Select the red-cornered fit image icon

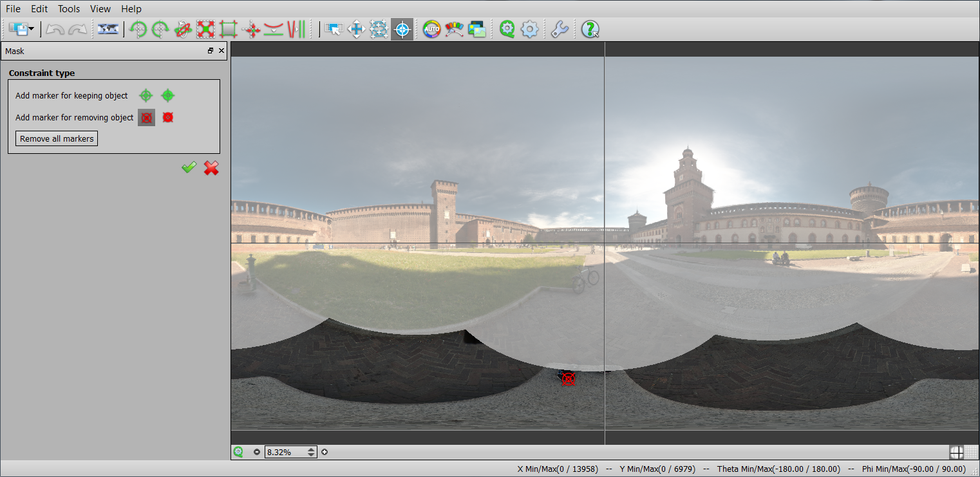point(205,29)
